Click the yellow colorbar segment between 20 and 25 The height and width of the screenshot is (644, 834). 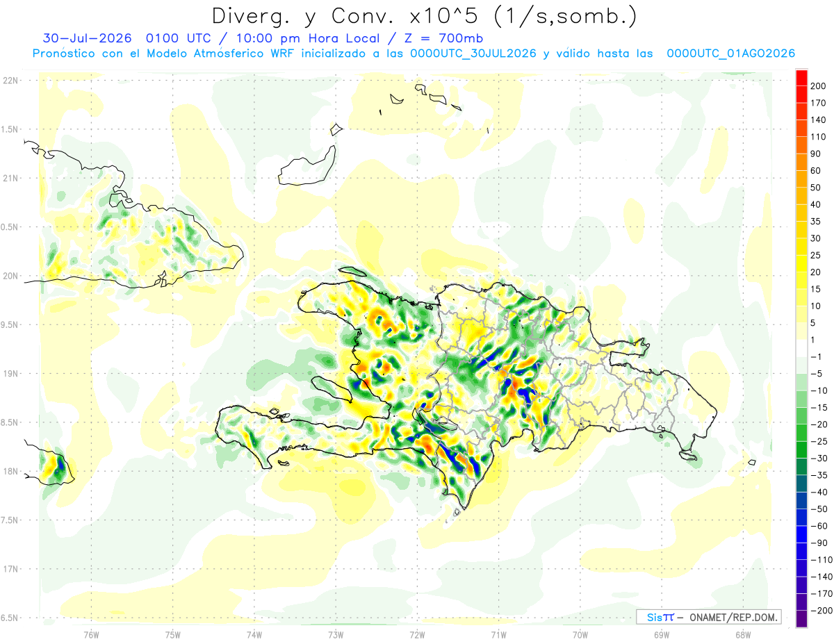(x=801, y=263)
